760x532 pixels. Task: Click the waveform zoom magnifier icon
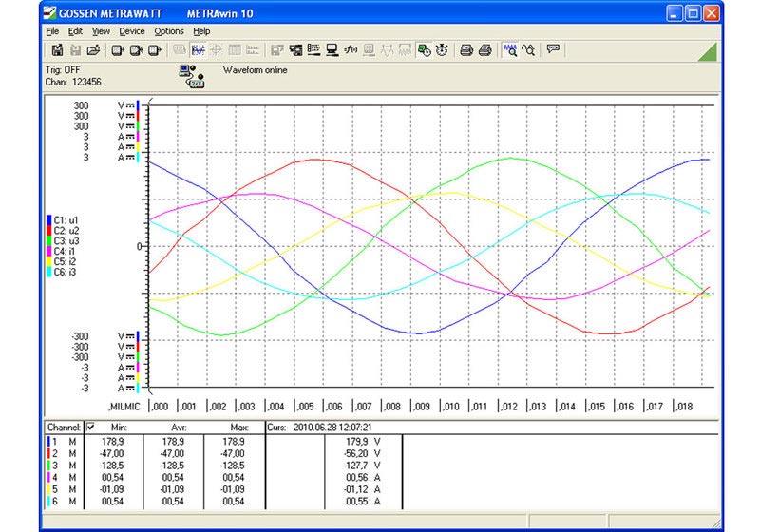coord(510,50)
